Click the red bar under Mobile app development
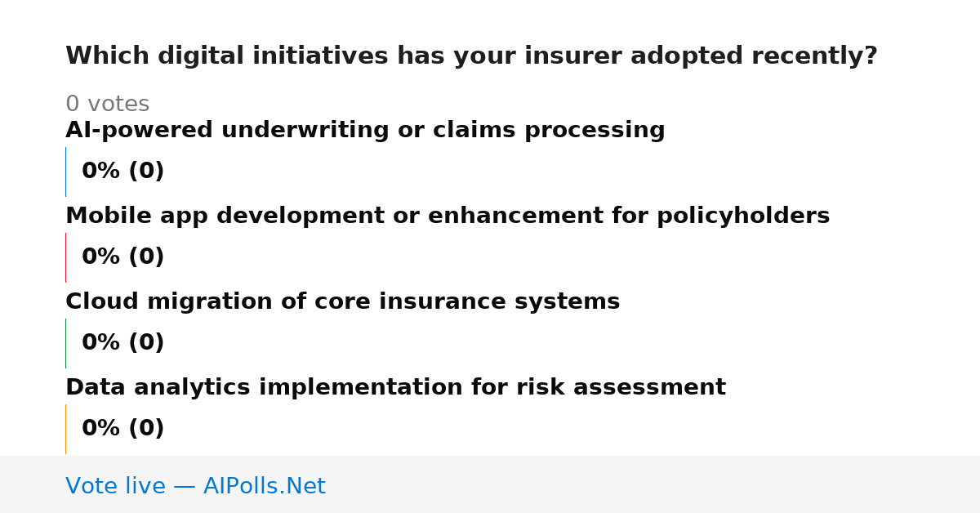 click(x=65, y=257)
